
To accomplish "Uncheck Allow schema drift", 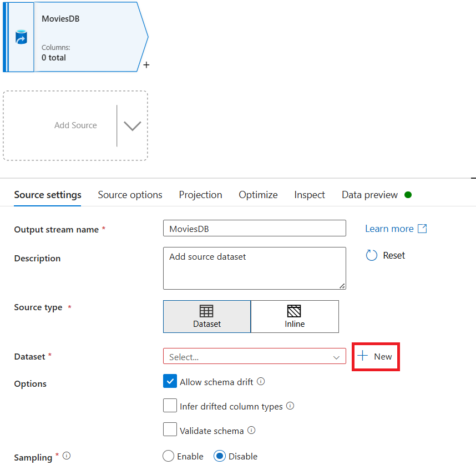I will (x=170, y=381).
